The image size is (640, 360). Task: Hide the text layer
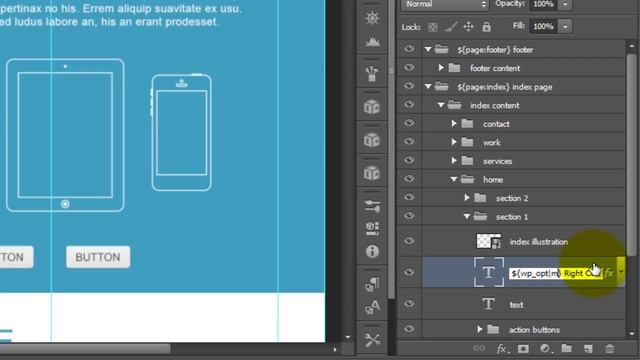(x=409, y=304)
